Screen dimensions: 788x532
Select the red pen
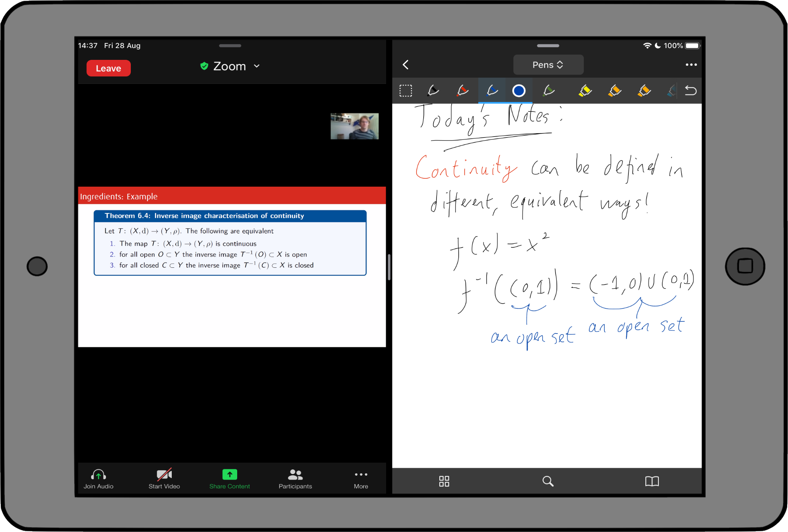point(463,91)
